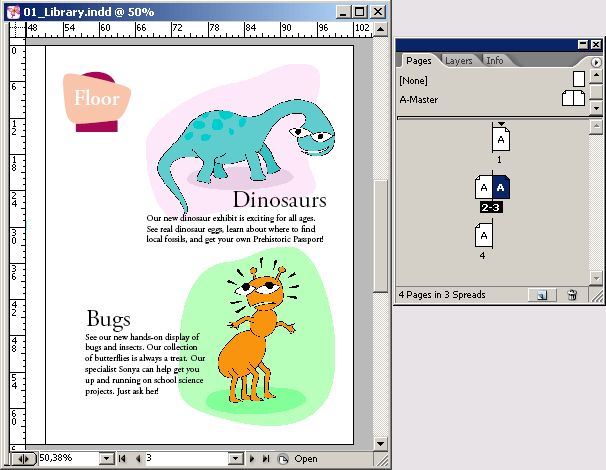This screenshot has height=470, width=606.
Task: Click the InDesign document icon in title bar
Action: (13, 12)
